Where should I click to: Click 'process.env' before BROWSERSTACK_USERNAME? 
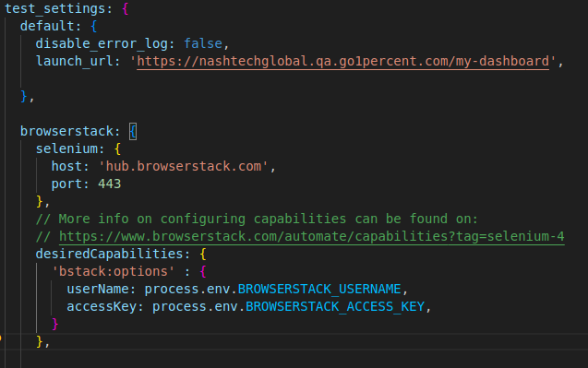pos(187,289)
